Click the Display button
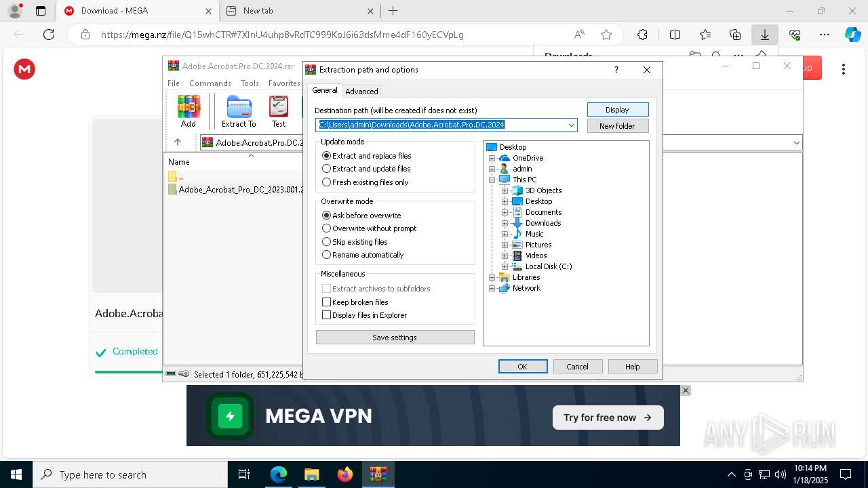The image size is (868, 488). 618,110
